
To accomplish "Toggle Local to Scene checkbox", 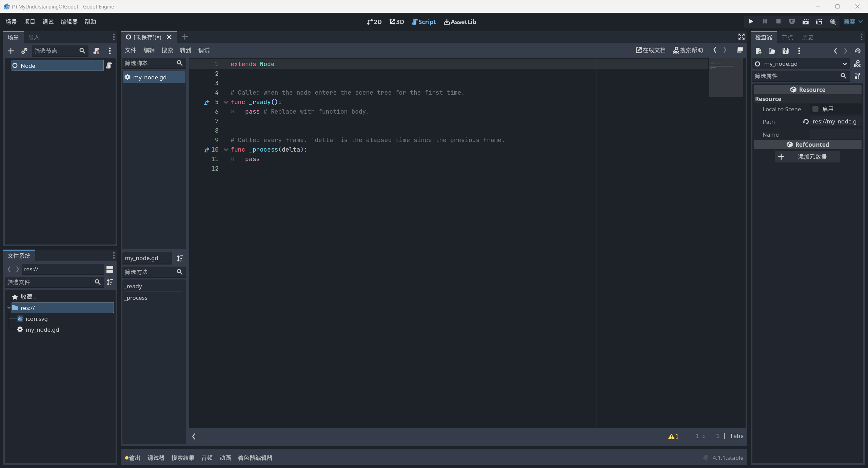I will click(815, 109).
